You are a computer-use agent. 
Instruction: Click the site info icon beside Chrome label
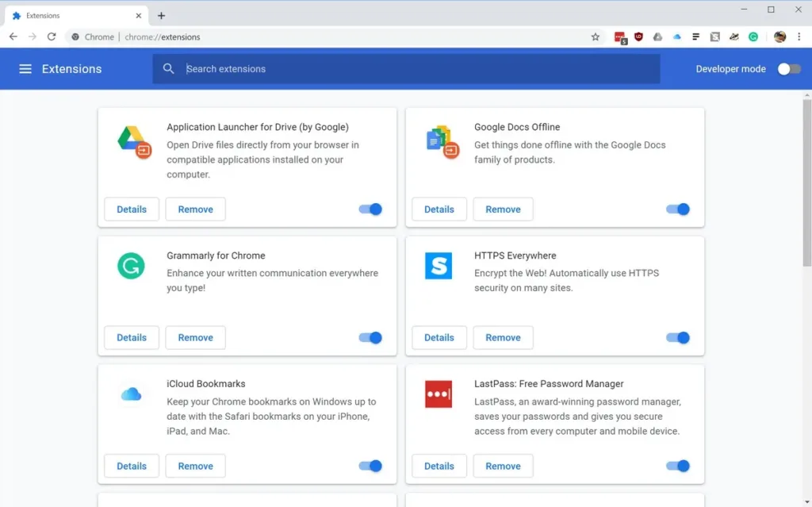click(x=75, y=36)
